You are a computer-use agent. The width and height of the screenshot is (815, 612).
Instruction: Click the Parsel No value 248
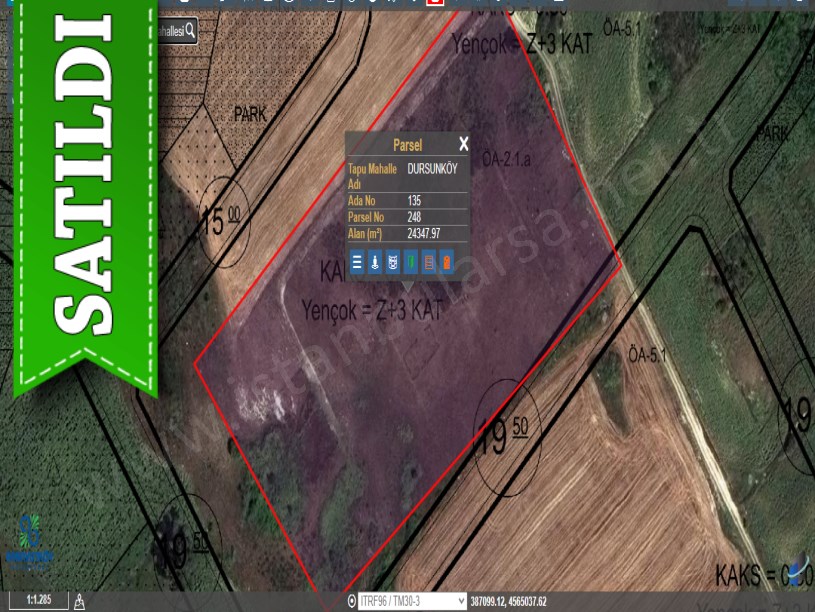(x=414, y=217)
